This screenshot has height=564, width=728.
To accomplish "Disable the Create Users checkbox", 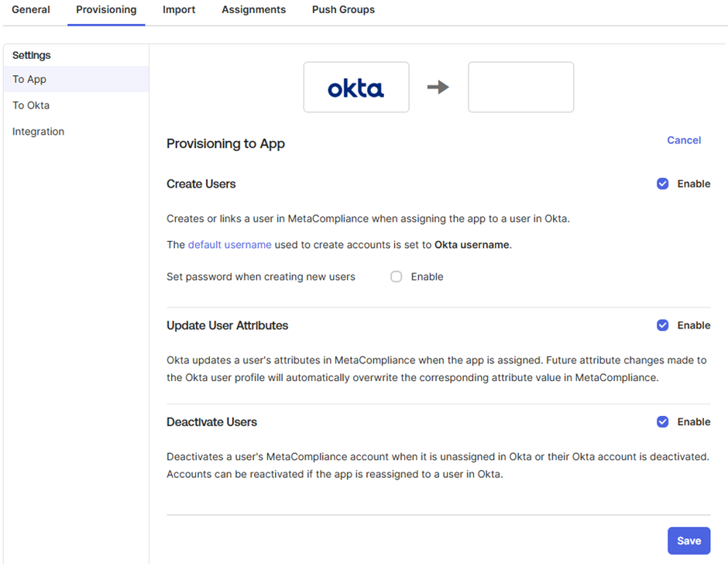I will pyautogui.click(x=662, y=184).
